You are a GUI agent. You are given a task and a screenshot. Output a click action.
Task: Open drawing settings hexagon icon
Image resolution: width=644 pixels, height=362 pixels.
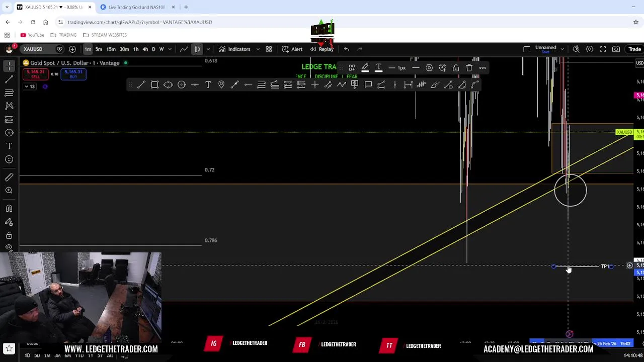pyautogui.click(x=429, y=68)
